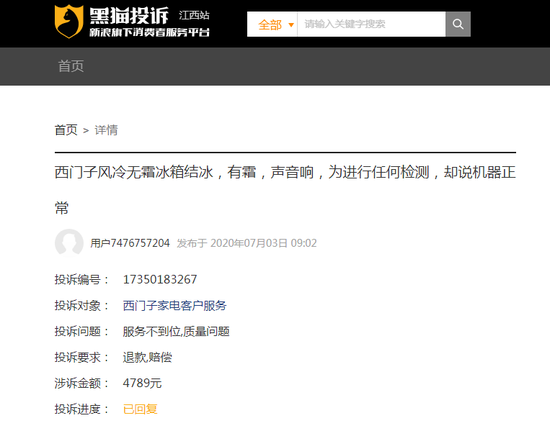550x431 pixels.
Task: Click the 服务不到位,质量问题 issue text
Action: [176, 331]
